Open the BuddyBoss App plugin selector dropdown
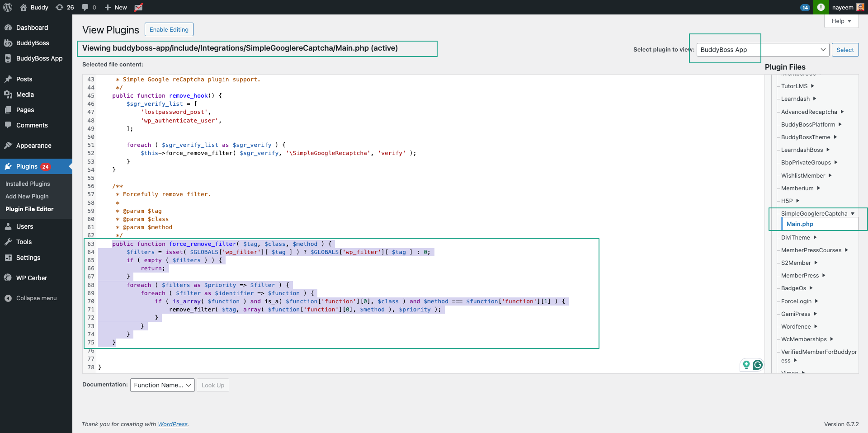The height and width of the screenshot is (433, 868). click(763, 50)
